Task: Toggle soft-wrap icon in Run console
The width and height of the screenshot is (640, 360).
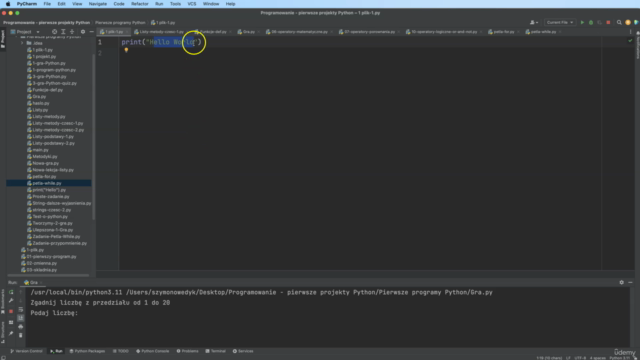Action: coord(20,309)
